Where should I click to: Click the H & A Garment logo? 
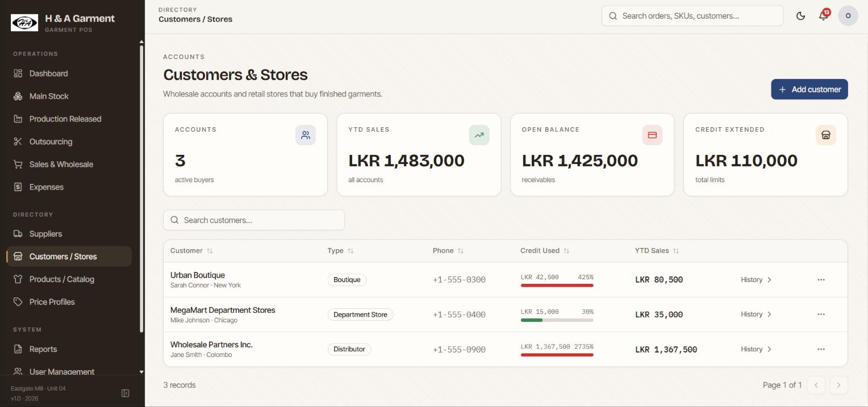[x=24, y=23]
